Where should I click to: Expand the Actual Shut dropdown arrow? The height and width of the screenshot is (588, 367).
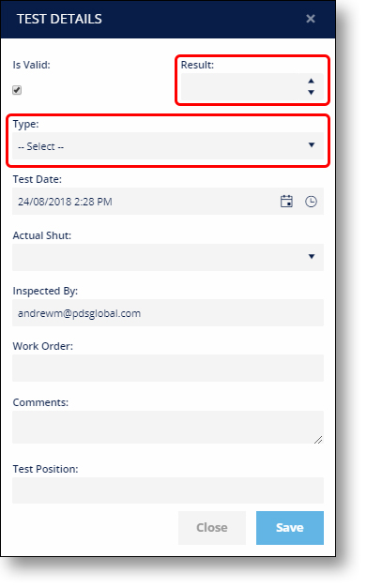click(312, 257)
